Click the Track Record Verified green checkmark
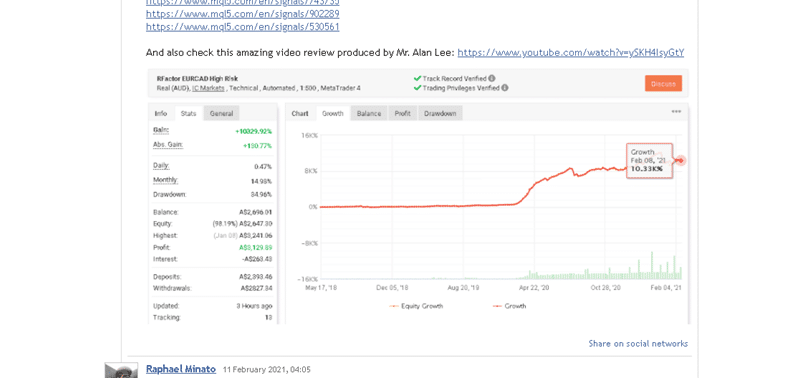The width and height of the screenshot is (800, 378). click(x=417, y=79)
